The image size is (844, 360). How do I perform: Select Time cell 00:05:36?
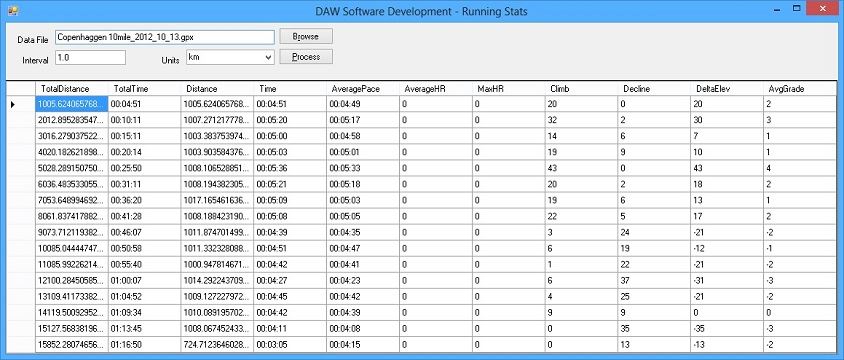[x=290, y=168]
